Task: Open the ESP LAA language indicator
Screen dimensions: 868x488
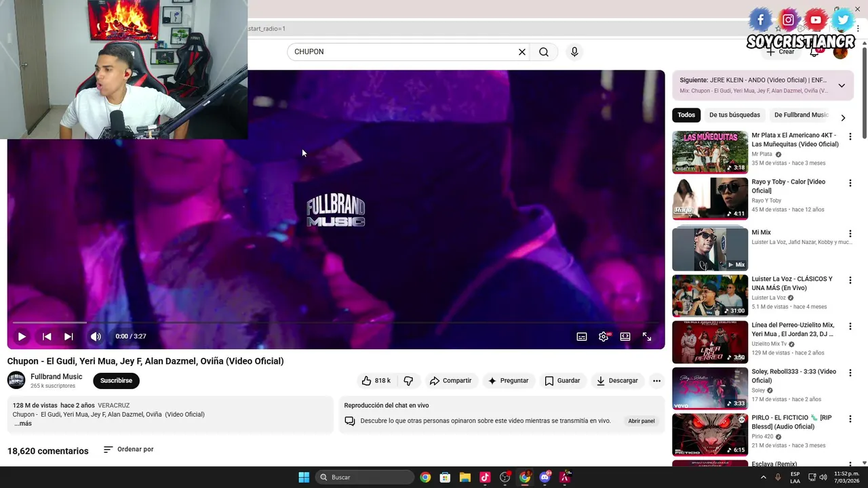Action: coord(795,477)
